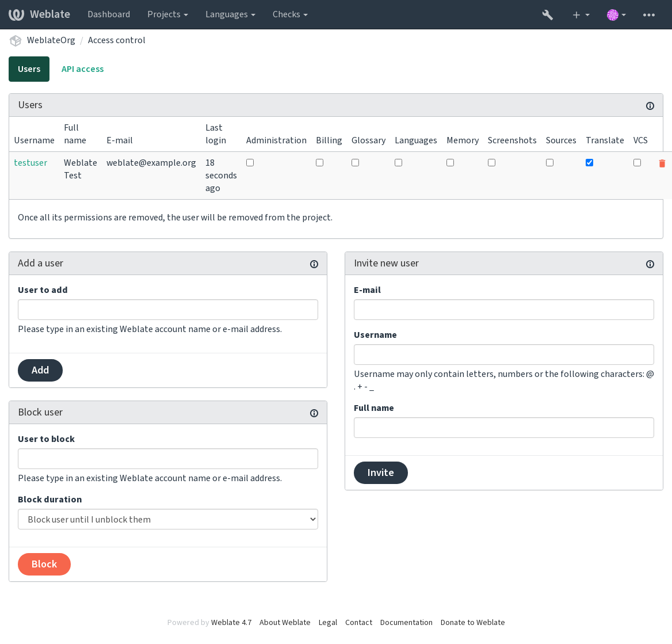Toggle Screenshots permission for testuser
The image size is (672, 644).
[x=491, y=162]
